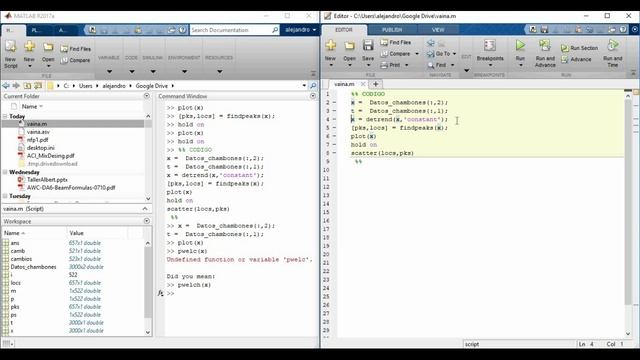Search current folder magnifier icon
This screenshot has width=640, height=360.
click(x=313, y=86)
